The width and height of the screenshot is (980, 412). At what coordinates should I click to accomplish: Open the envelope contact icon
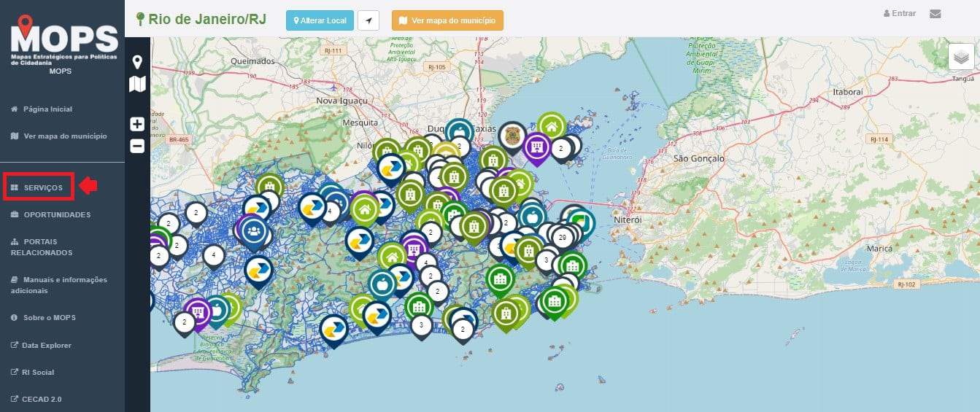[935, 14]
